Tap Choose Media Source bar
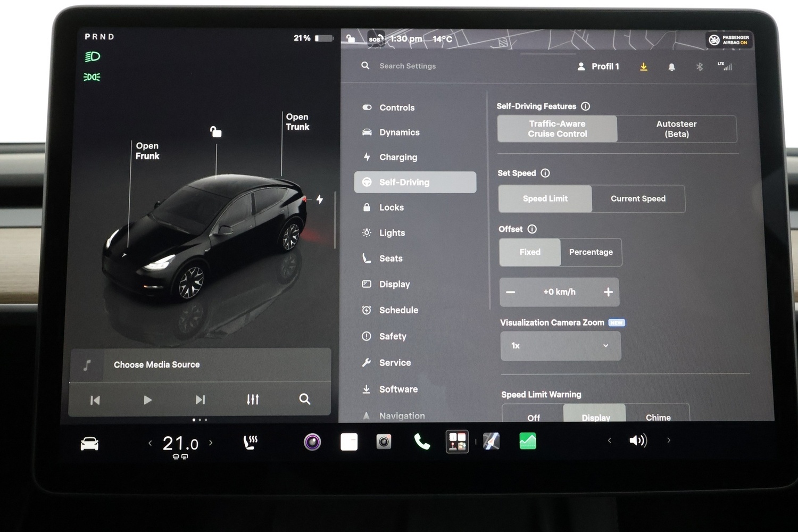The width and height of the screenshot is (798, 532). click(x=200, y=365)
